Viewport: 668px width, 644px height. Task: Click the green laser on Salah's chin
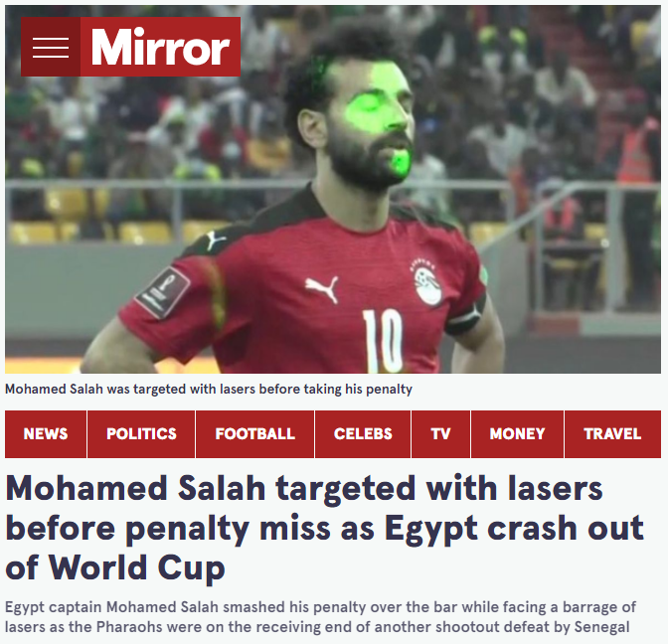(x=401, y=162)
